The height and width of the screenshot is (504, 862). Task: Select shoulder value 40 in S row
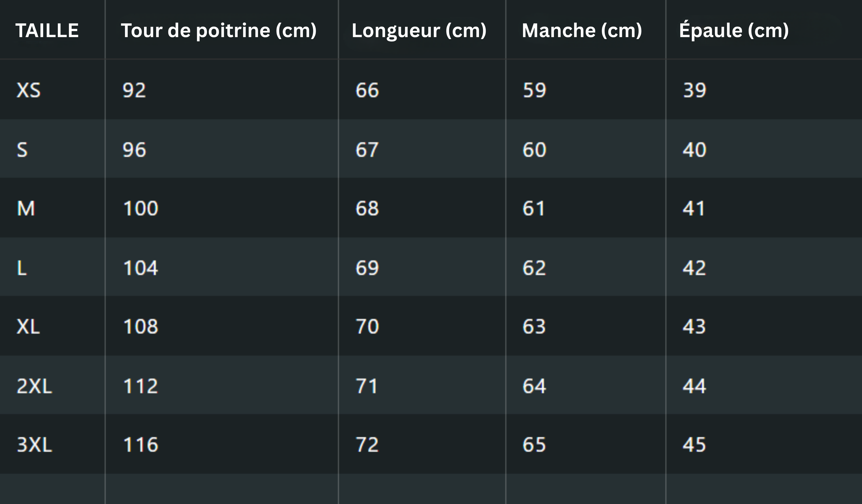click(x=694, y=150)
